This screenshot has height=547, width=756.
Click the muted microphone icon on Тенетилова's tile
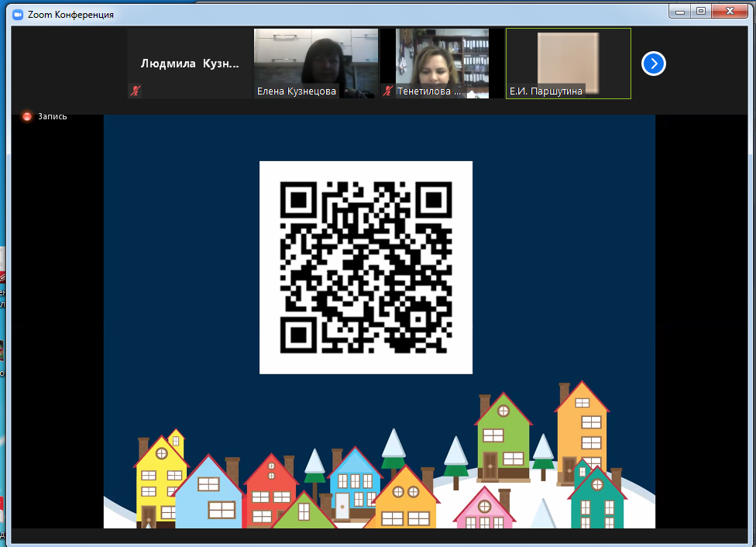pos(388,91)
